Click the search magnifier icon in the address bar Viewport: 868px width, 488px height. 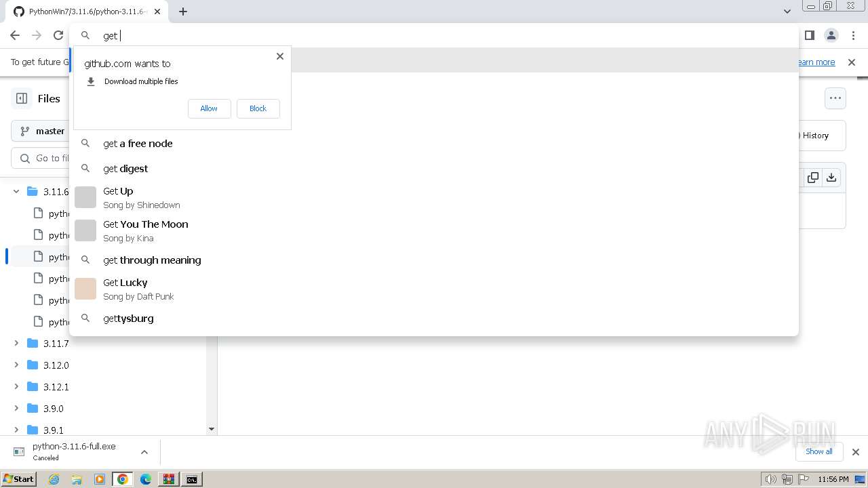click(x=85, y=35)
